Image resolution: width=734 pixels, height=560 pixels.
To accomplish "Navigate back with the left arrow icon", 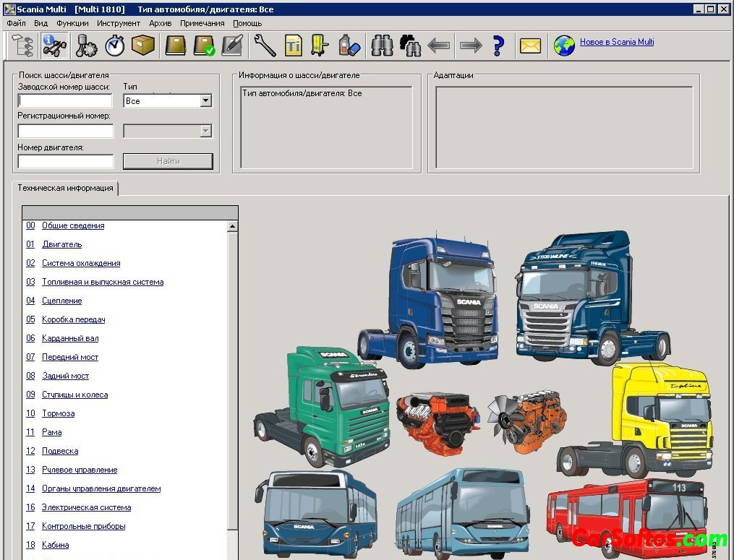I will coord(439,46).
